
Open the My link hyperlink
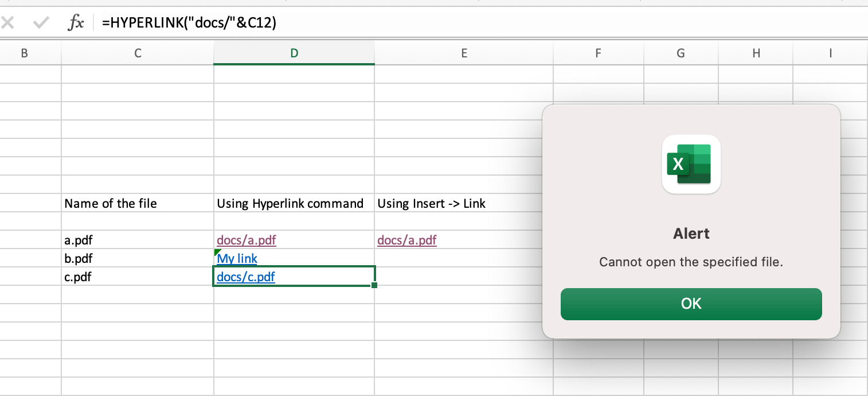pos(237,259)
